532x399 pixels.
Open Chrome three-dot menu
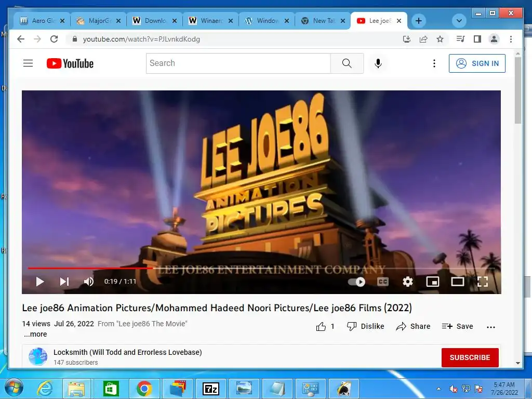pyautogui.click(x=511, y=39)
